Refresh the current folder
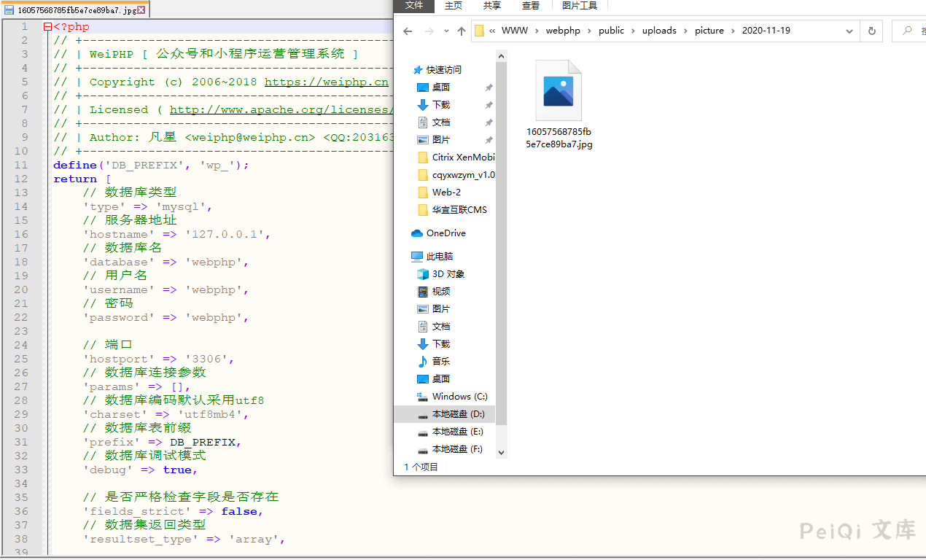926x560 pixels. click(871, 31)
